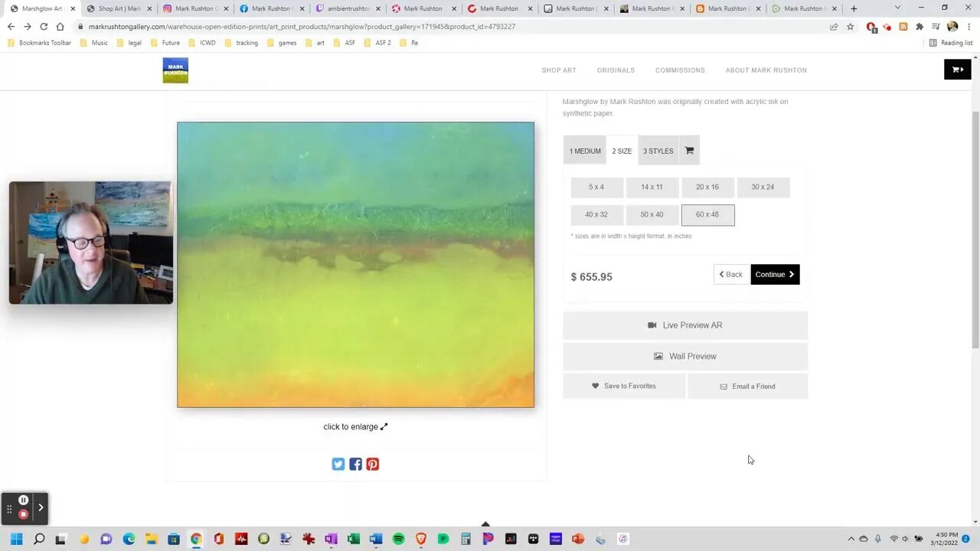
Task: Open the Music bookmarks folder
Action: tap(93, 43)
